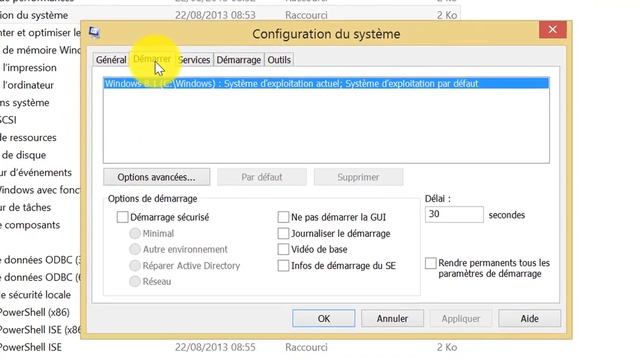Select the Windows 8.1 boot entry
640x360 pixels.
(x=326, y=84)
